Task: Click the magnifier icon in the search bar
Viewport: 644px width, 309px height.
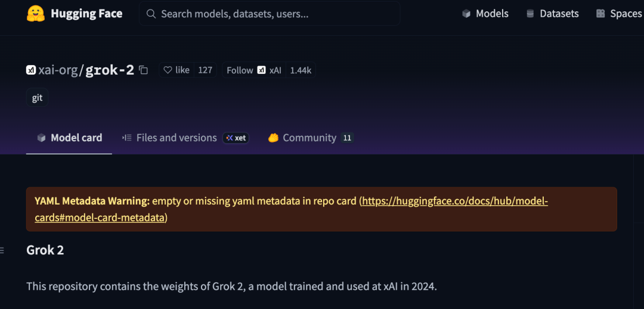Action: pos(151,14)
